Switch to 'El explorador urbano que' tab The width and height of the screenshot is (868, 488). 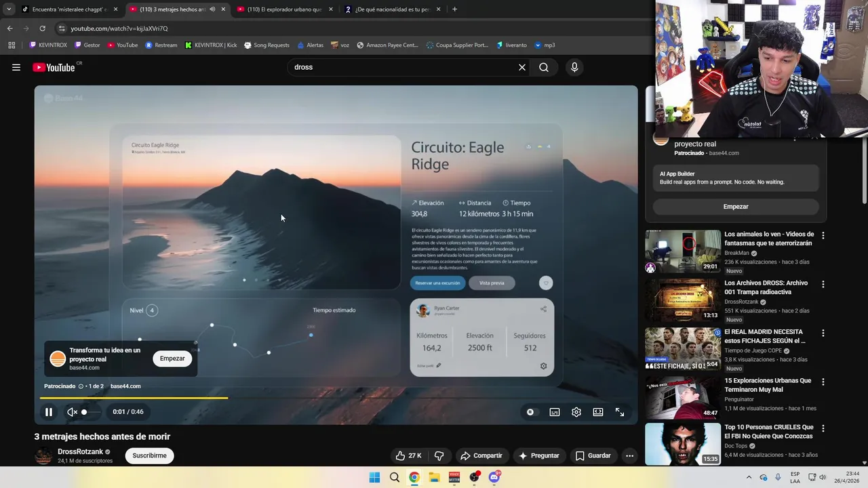click(x=285, y=9)
